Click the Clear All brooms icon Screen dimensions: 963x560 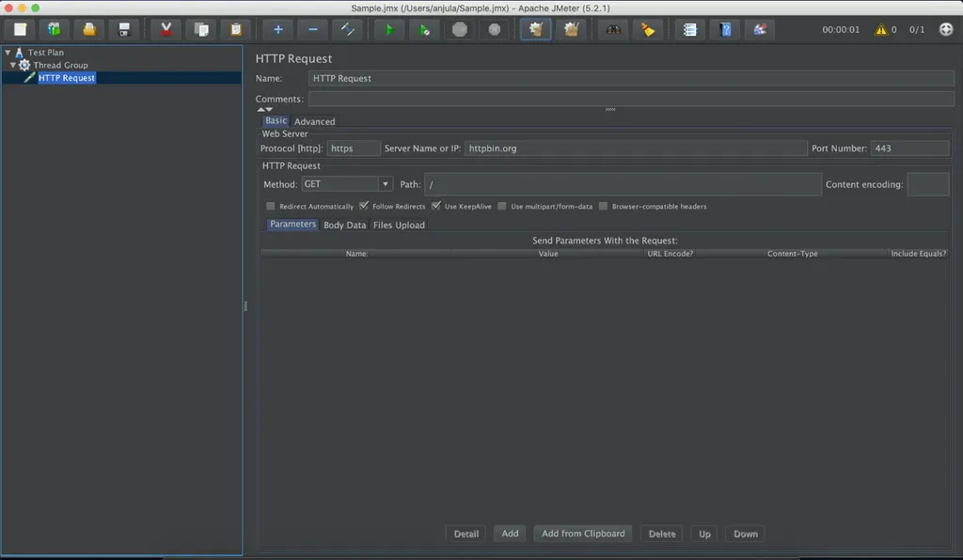coord(571,29)
